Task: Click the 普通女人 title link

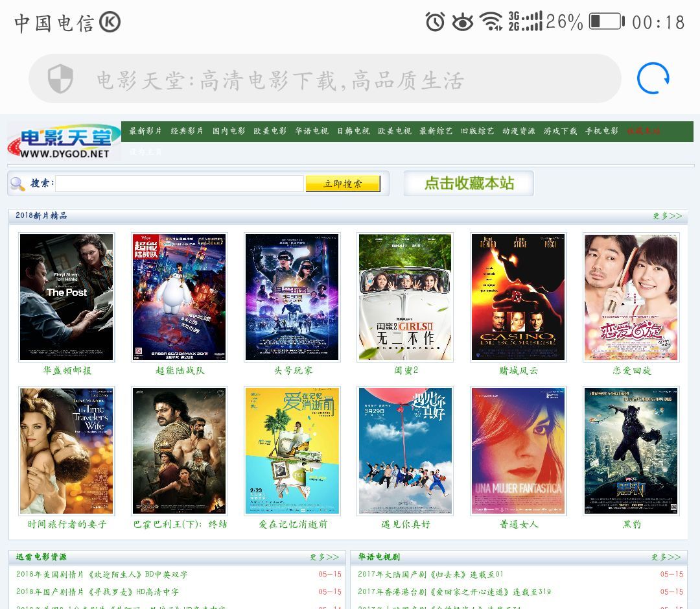Action: pyautogui.click(x=519, y=524)
